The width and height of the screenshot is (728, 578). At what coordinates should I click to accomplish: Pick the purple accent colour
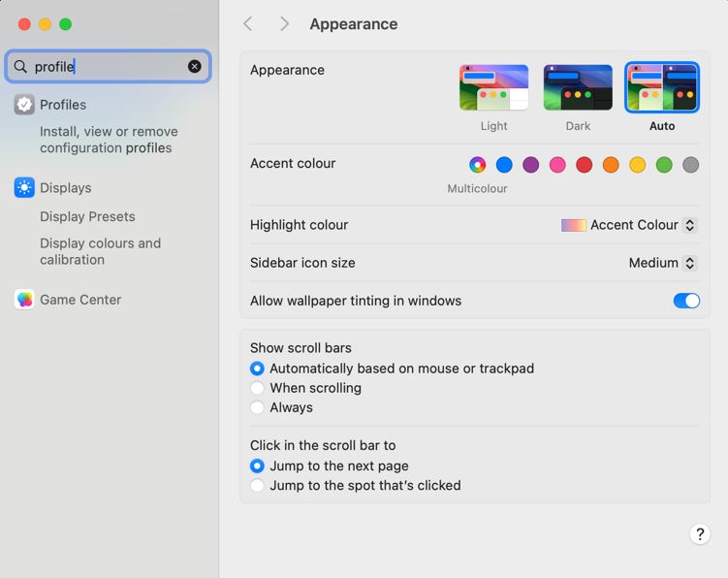tap(530, 165)
